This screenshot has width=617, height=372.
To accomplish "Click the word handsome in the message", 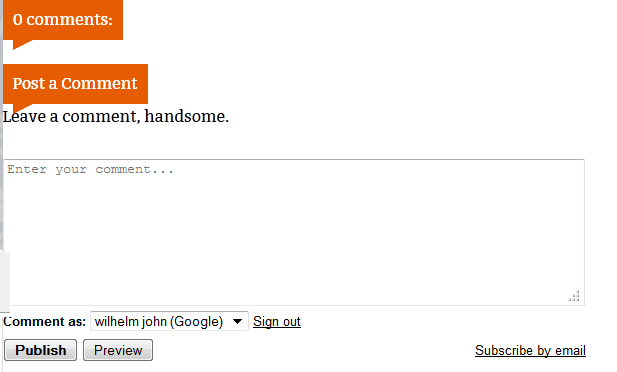I will coord(187,117).
